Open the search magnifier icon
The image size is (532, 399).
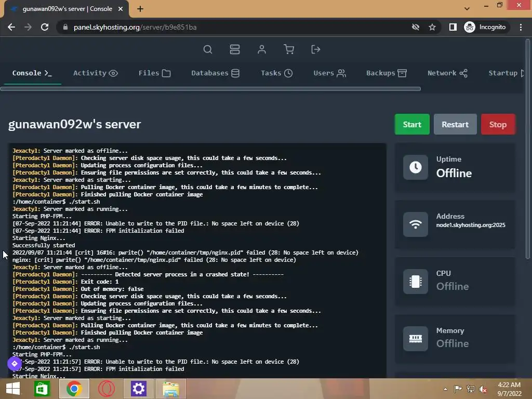click(208, 49)
